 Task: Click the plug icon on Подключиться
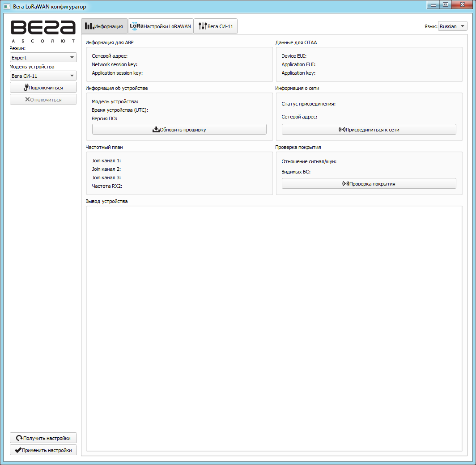(26, 87)
